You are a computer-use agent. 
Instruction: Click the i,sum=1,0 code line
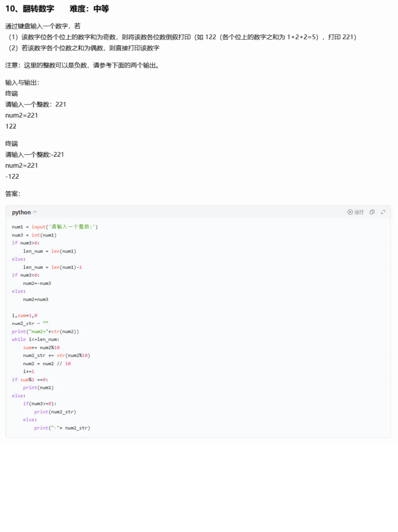25,316
